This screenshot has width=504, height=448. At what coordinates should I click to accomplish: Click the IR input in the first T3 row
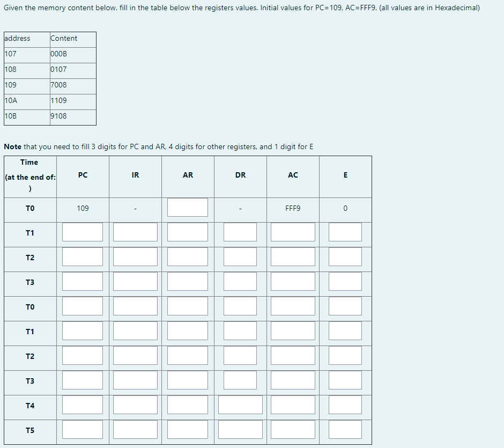135,281
